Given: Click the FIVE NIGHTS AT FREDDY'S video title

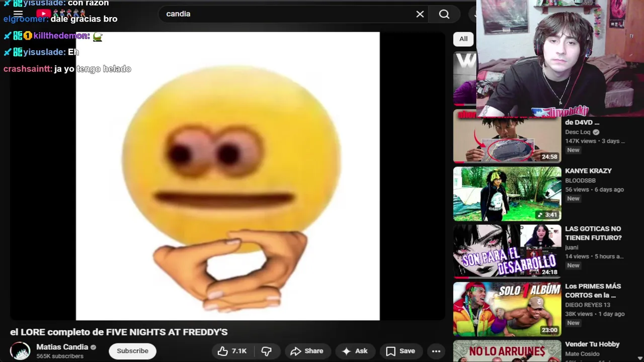Looking at the screenshot, I should 119,332.
